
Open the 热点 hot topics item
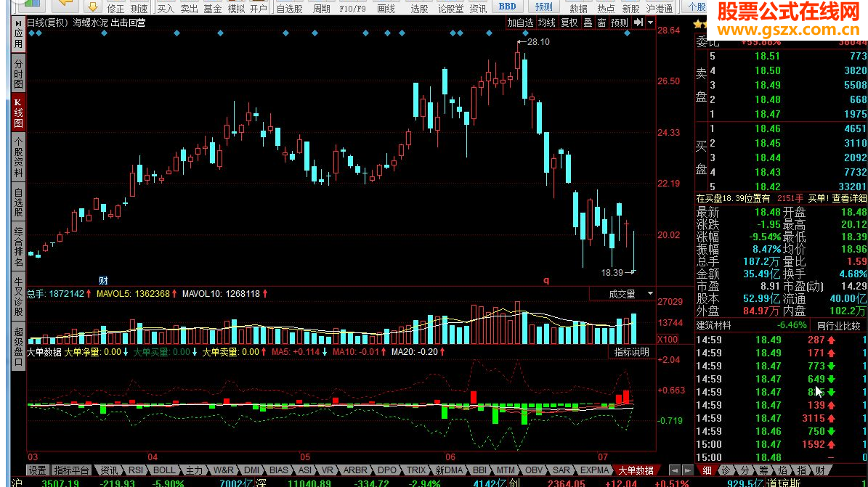click(x=606, y=8)
